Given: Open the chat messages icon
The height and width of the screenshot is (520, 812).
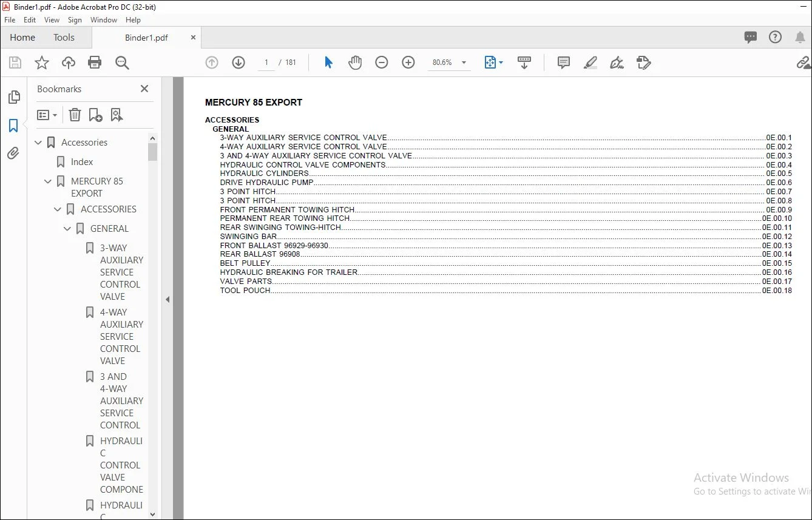Looking at the screenshot, I should pos(751,38).
